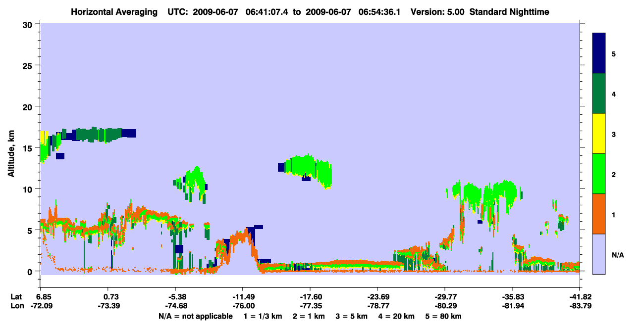The width and height of the screenshot is (644, 330).
Task: Click latitude value 0.73
Action: pos(111,297)
